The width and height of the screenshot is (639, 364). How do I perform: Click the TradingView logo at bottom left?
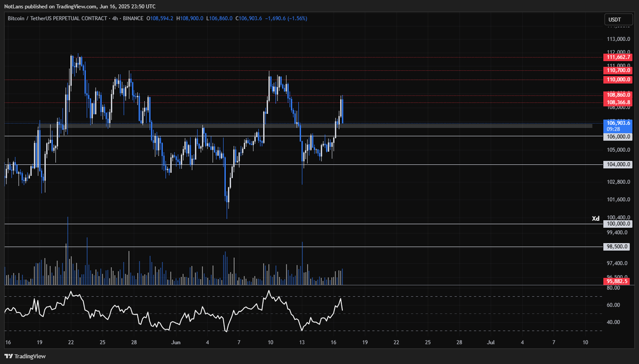click(26, 356)
